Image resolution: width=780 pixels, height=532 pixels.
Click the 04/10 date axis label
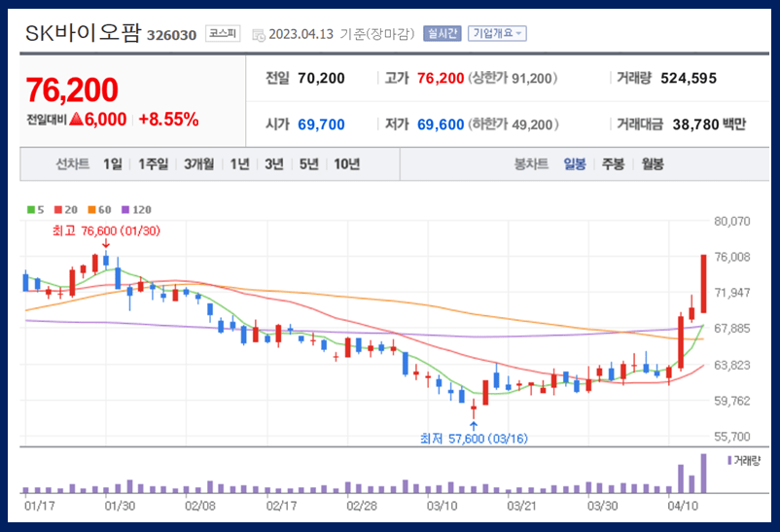pyautogui.click(x=683, y=506)
